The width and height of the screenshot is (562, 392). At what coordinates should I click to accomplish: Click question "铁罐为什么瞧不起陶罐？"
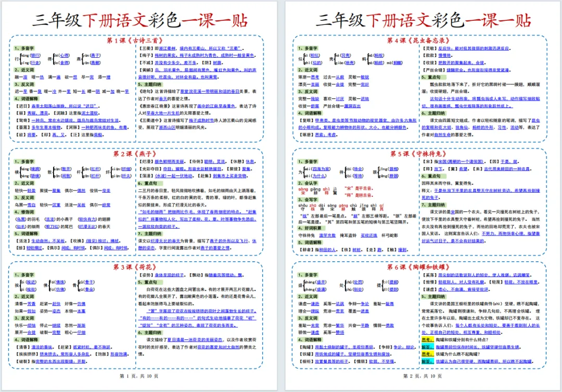[x=458, y=354]
